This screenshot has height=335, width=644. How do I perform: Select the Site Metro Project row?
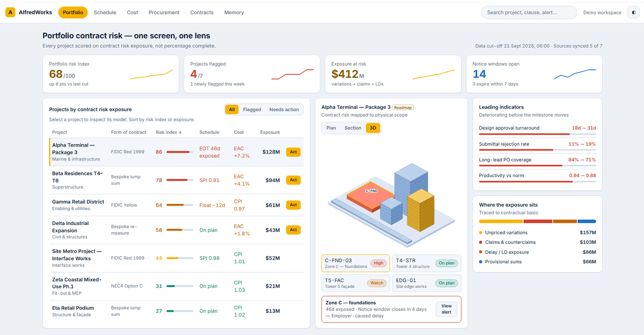pyautogui.click(x=176, y=258)
